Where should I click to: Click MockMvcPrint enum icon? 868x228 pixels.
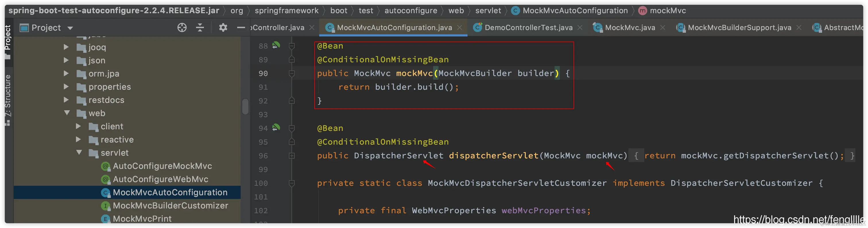[x=105, y=219]
